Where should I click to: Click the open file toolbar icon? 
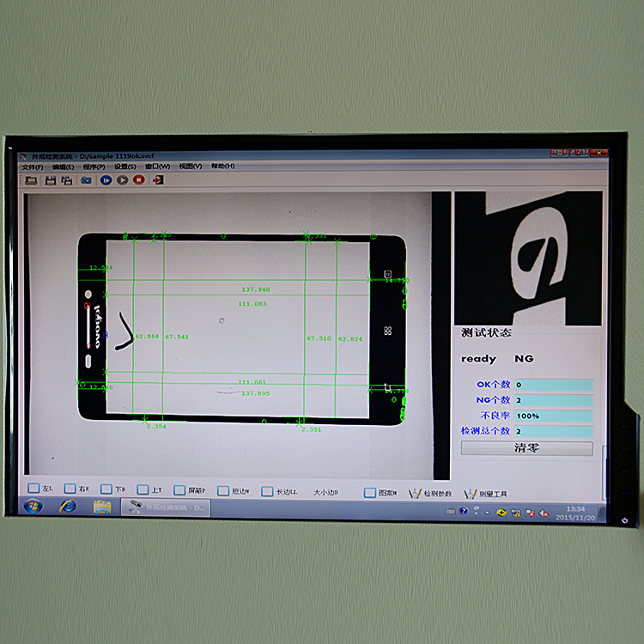[x=31, y=180]
